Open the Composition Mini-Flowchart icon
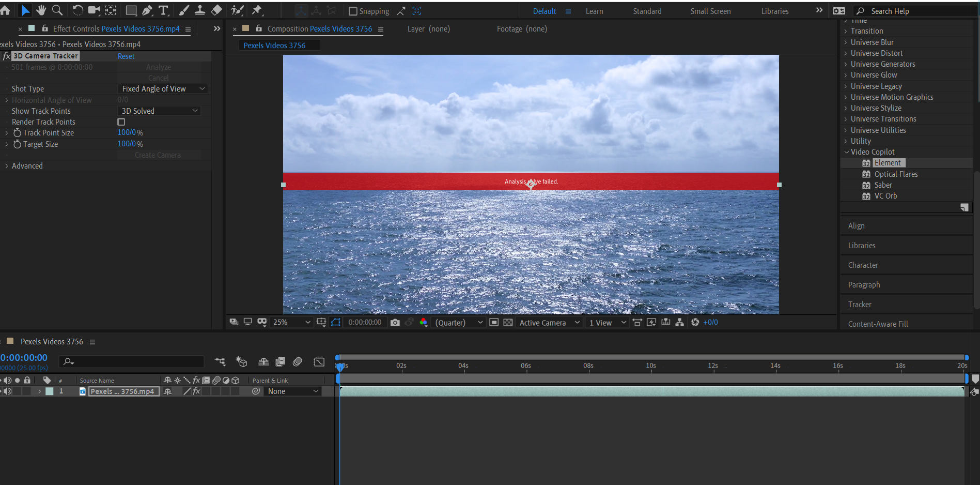Image resolution: width=980 pixels, height=485 pixels. [x=220, y=361]
